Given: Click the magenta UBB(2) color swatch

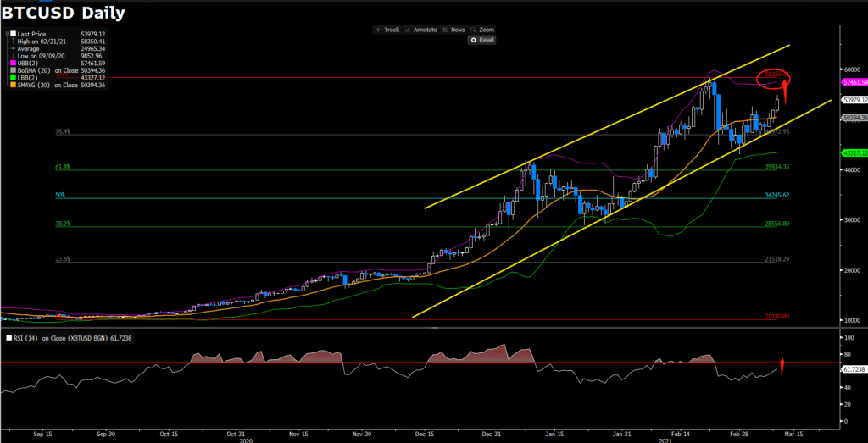Looking at the screenshot, I should click(13, 63).
